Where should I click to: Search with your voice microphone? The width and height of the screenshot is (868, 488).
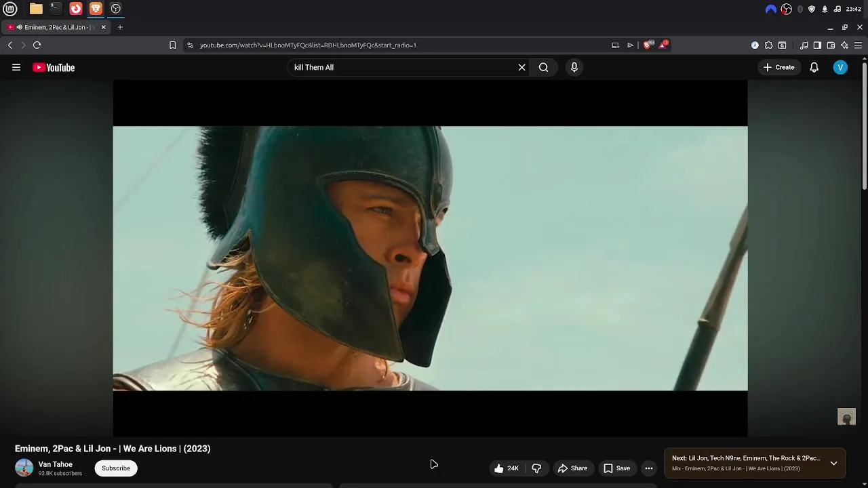point(574,67)
